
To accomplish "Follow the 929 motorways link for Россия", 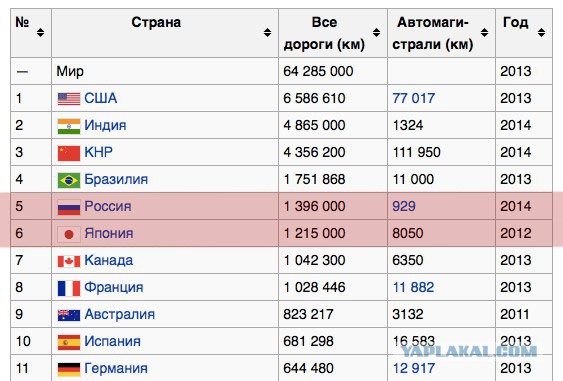I will (404, 206).
